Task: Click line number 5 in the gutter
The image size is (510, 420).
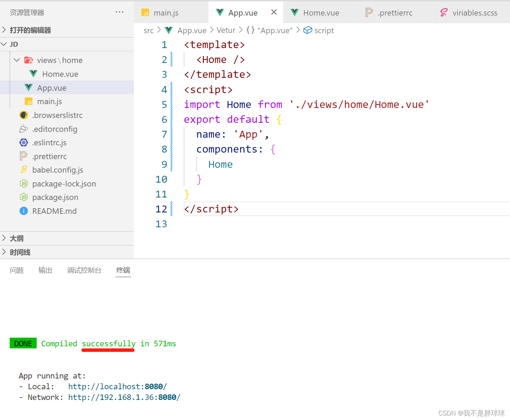Action: click(164, 104)
